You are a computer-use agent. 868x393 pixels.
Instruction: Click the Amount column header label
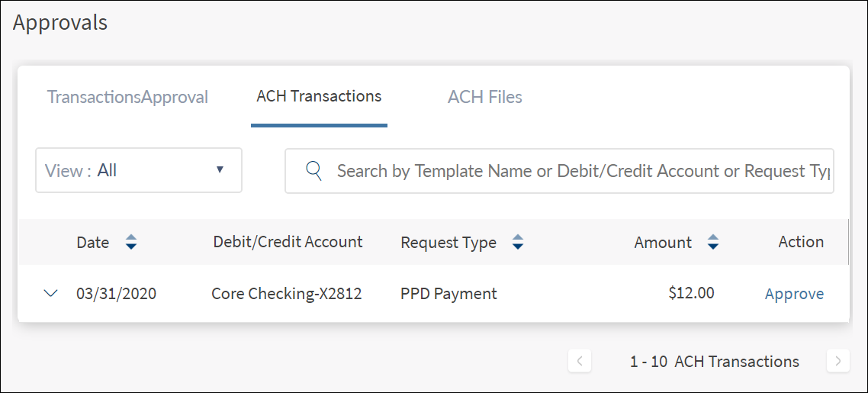click(x=663, y=243)
